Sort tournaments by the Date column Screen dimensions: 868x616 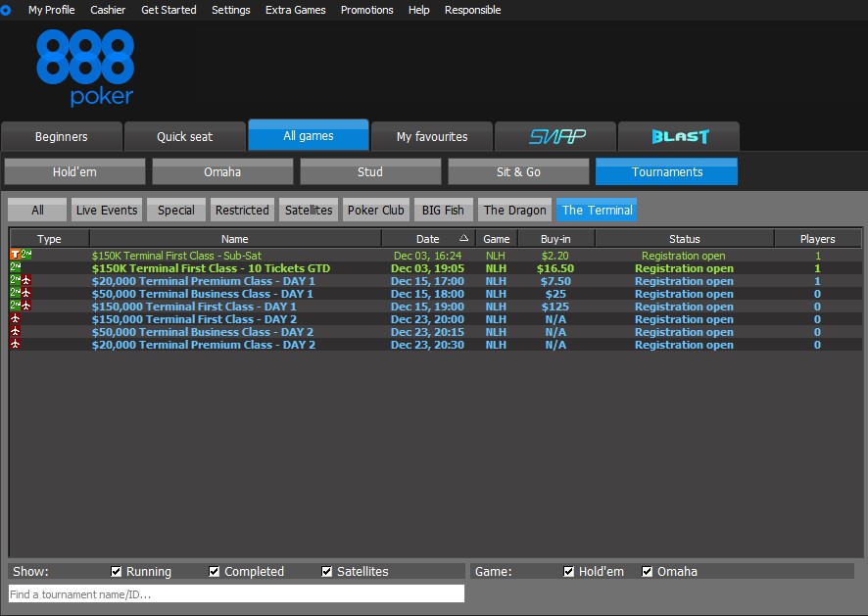(x=428, y=239)
